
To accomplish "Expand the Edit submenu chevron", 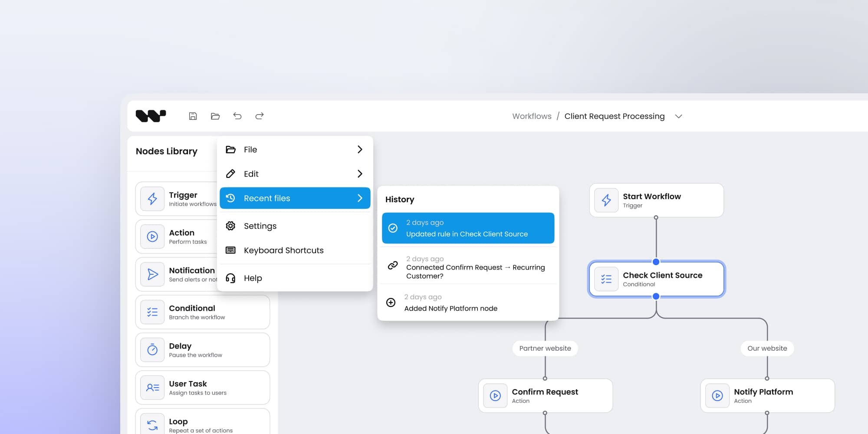I will 359,174.
